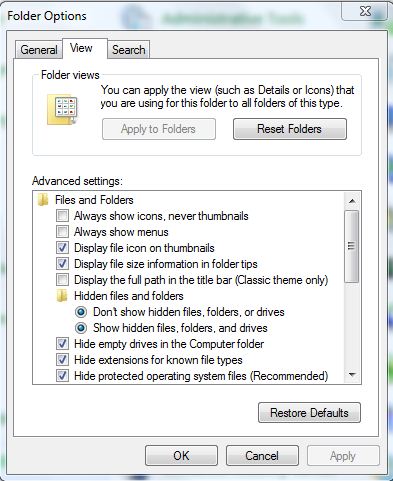The height and width of the screenshot is (481, 393).
Task: Select Don't show hidden files, folders, or drives
Action: point(81,312)
